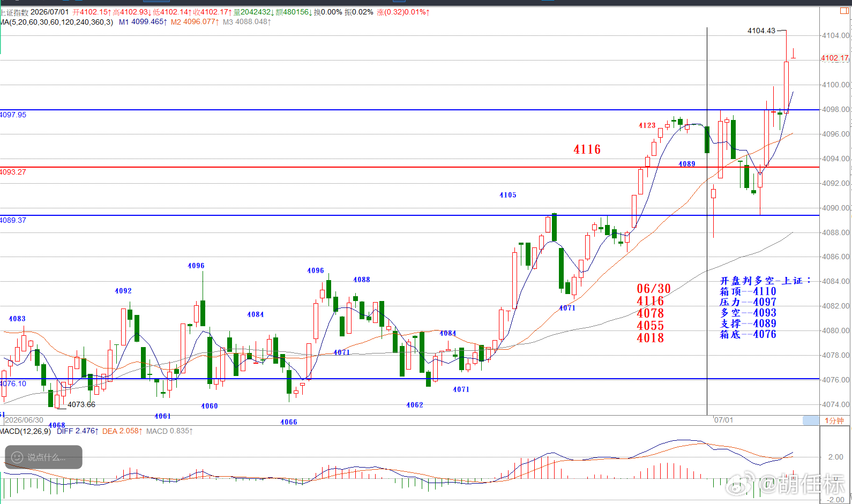852x504 pixels.
Task: Focus the 说点什么... comment input field
Action: point(43,457)
